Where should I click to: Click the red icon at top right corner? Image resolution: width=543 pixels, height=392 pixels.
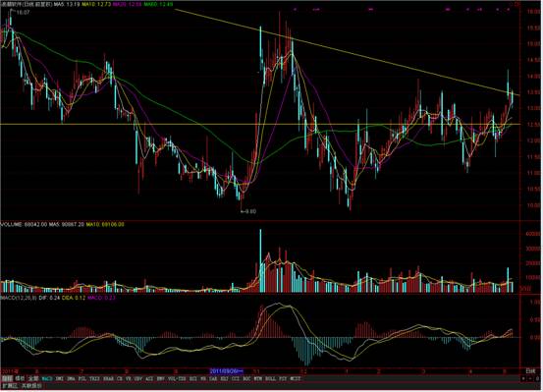click(x=516, y=5)
